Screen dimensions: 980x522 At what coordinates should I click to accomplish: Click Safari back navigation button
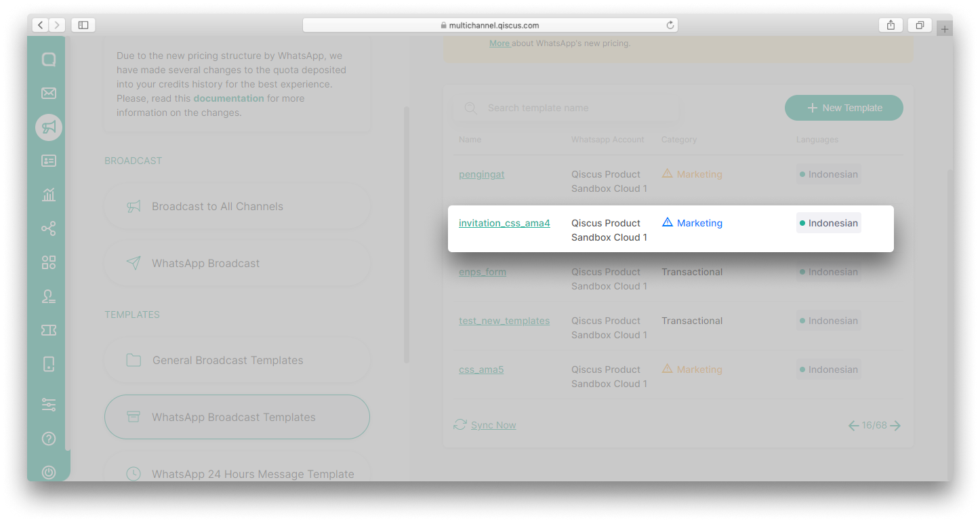click(40, 25)
